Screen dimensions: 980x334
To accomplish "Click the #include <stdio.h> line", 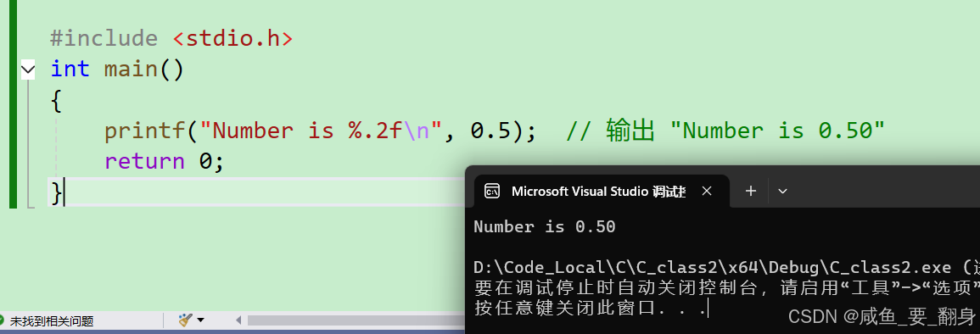I will point(171,39).
